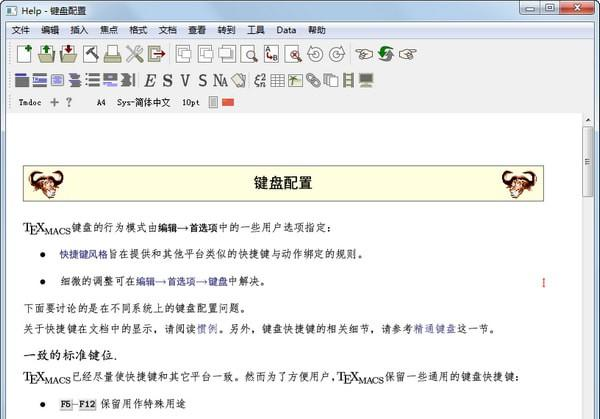Insert an image with the palm-tree picture icon
The height and width of the screenshot is (419, 600).
tap(295, 80)
